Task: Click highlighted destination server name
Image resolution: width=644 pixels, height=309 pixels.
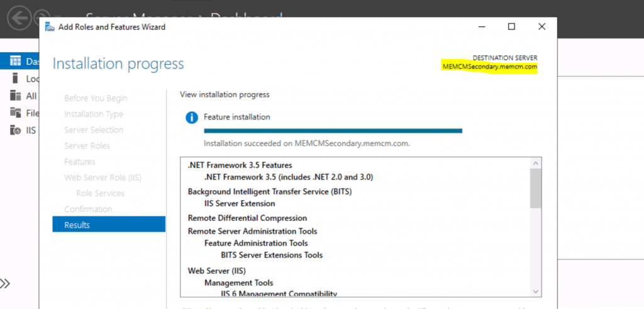Action: click(489, 67)
